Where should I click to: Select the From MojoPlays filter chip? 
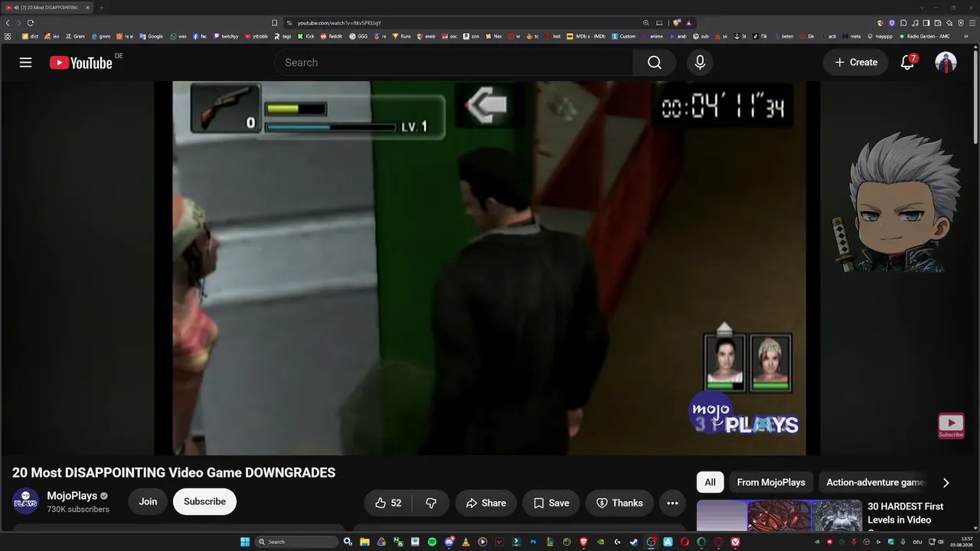771,482
